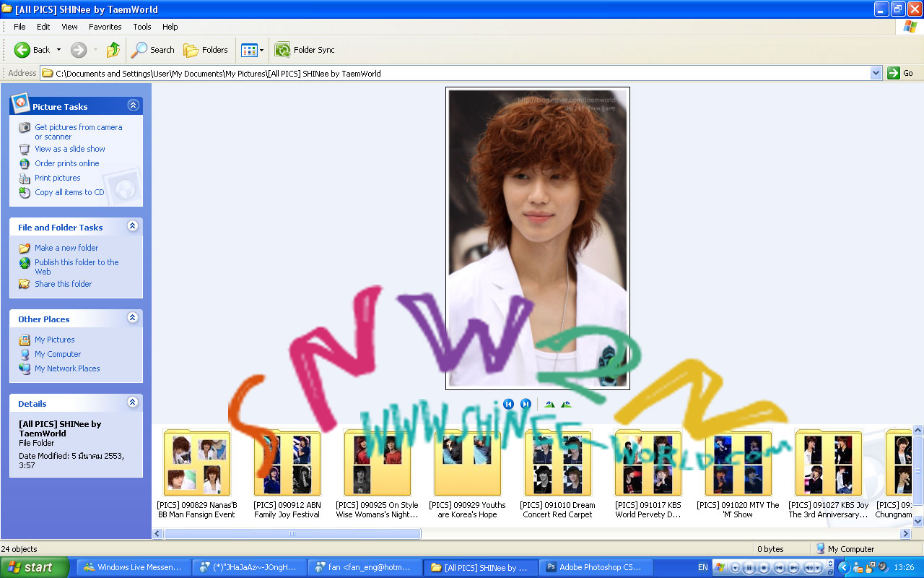The image size is (924, 578).
Task: Click Share this folder link
Action: click(x=64, y=284)
